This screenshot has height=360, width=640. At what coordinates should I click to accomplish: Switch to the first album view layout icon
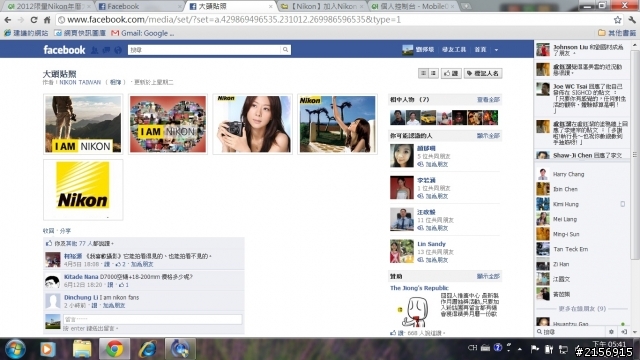(423, 73)
